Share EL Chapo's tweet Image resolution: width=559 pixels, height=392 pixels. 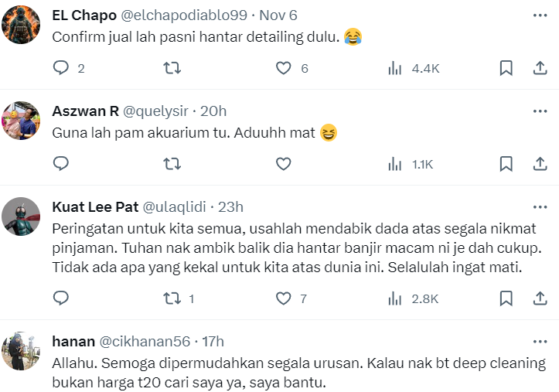click(x=540, y=68)
